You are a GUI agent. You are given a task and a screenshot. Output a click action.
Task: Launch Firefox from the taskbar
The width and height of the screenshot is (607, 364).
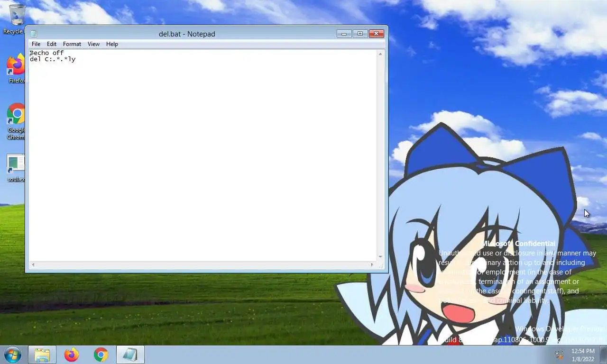point(72,355)
